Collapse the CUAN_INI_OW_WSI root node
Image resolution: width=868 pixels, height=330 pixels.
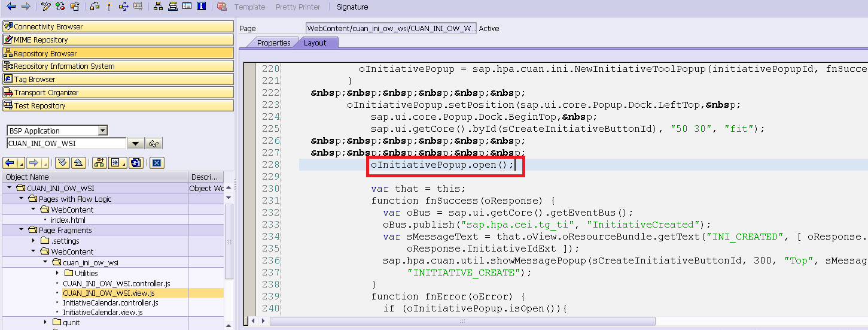(10, 188)
